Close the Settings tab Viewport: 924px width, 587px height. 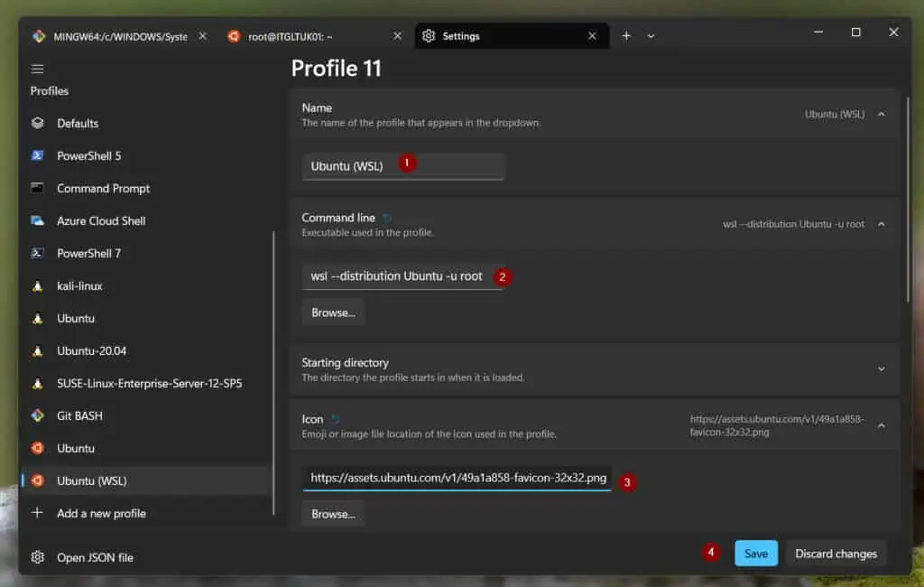592,36
